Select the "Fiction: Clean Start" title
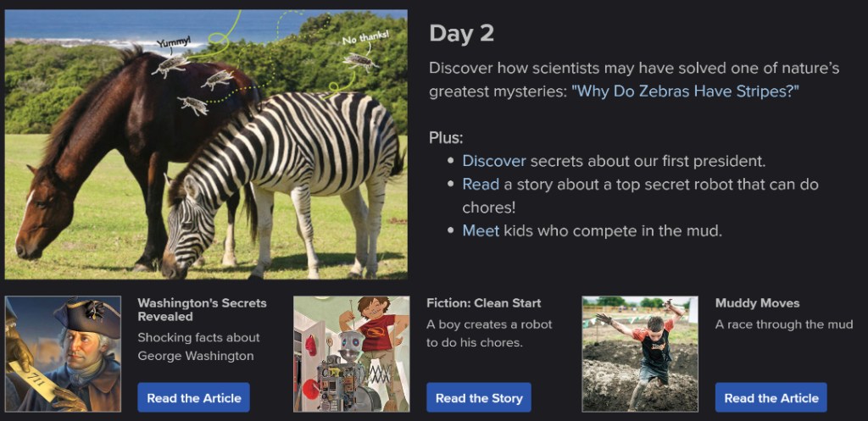Image resolution: width=868 pixels, height=421 pixels. click(x=483, y=303)
